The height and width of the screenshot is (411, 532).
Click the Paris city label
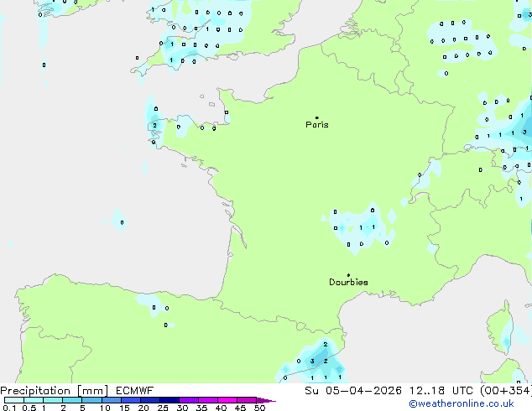[317, 125]
